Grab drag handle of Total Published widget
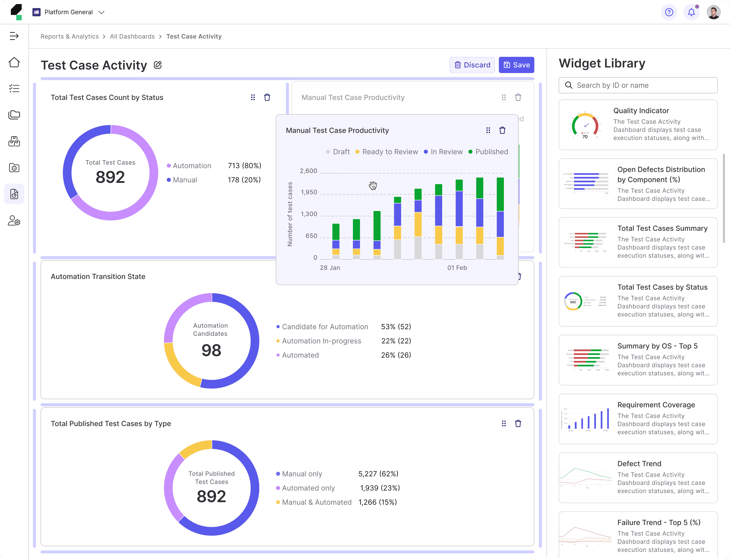 coord(503,423)
